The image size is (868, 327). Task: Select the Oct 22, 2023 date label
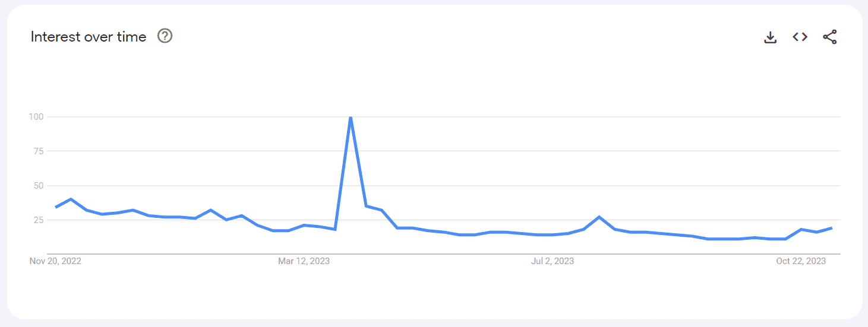801,261
